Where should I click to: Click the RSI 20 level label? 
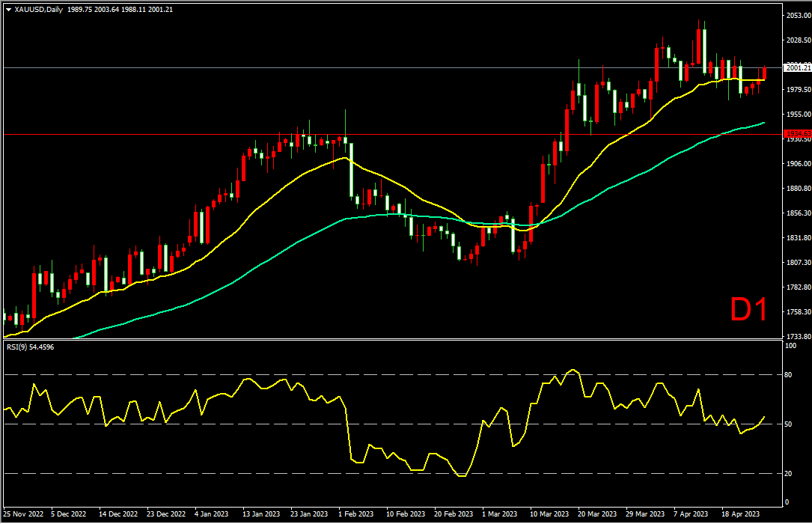(x=788, y=474)
